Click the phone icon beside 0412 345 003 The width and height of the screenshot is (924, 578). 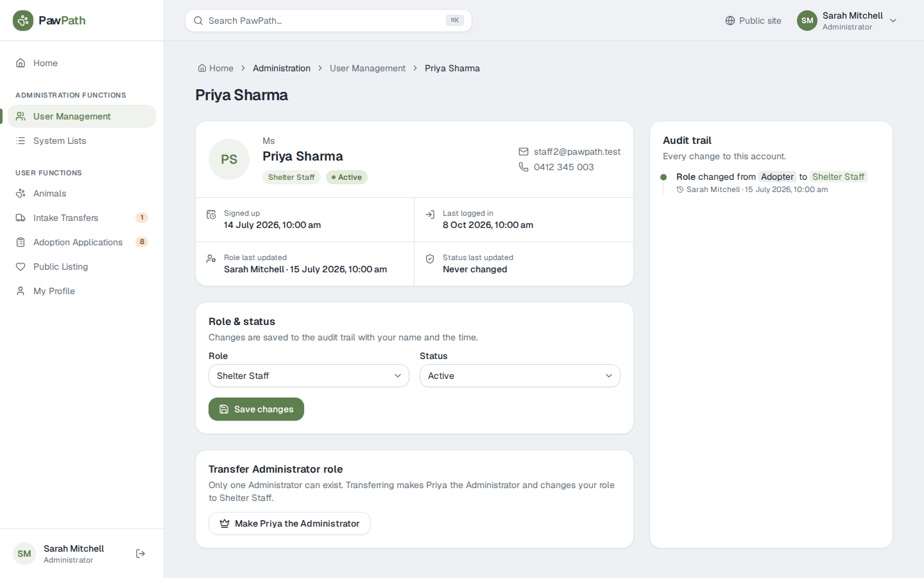point(524,167)
